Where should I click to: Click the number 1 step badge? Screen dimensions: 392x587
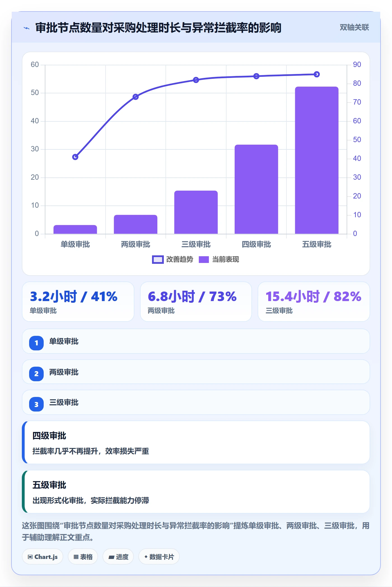click(36, 343)
